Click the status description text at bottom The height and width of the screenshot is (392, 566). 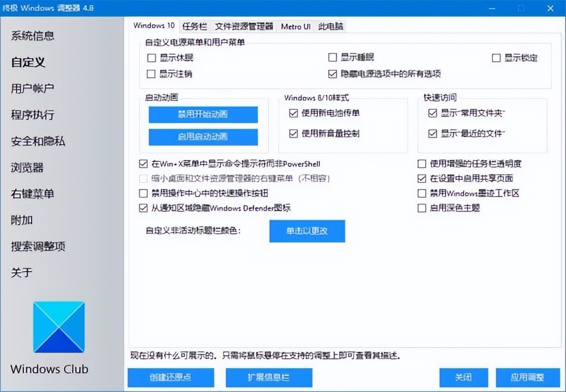coord(265,355)
